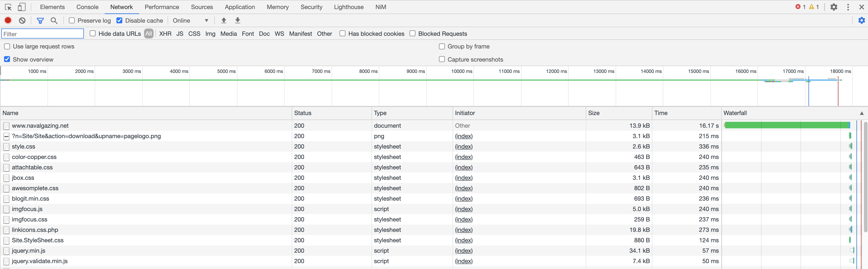The image size is (868, 269).
Task: Uncheck Disable cache
Action: 119,21
